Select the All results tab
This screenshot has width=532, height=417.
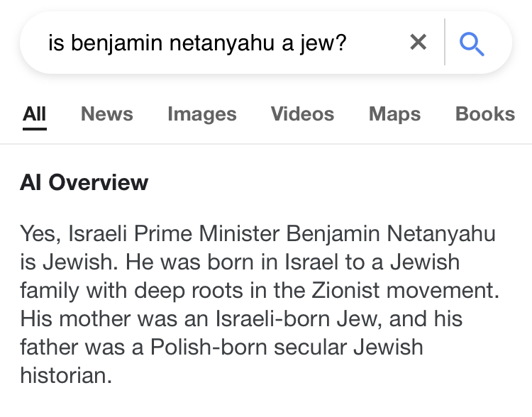pyautogui.click(x=34, y=114)
